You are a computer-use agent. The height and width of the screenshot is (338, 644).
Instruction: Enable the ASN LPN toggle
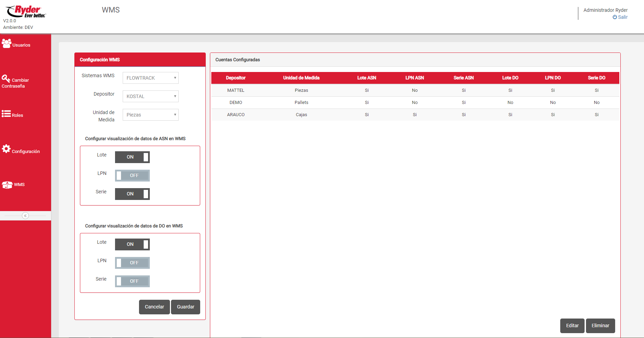click(132, 176)
